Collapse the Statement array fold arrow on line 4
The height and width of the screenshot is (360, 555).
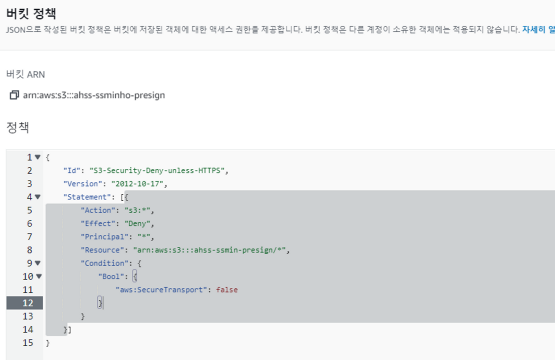38,197
